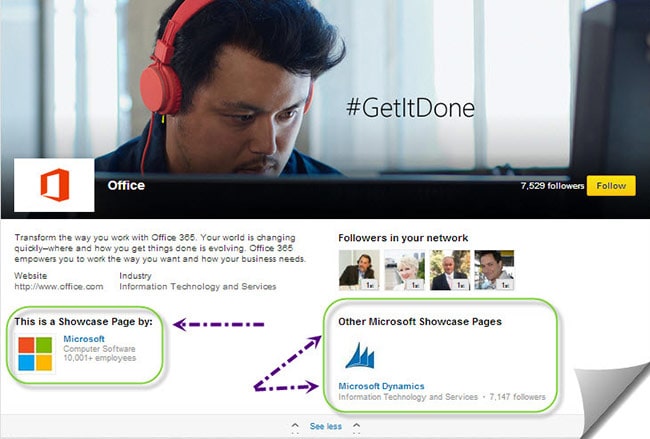The width and height of the screenshot is (650, 439).
Task: Click the caret right of See less
Action: click(x=357, y=426)
